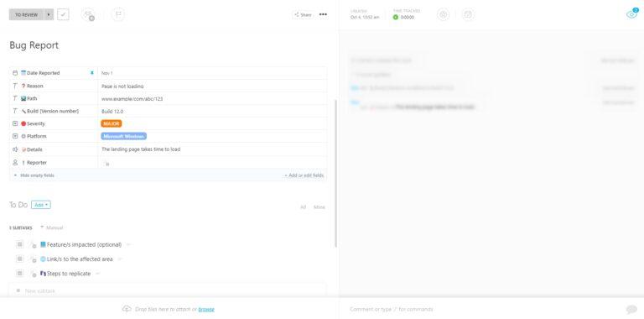
Task: Open the Steps to replicate subtask
Action: (x=69, y=274)
